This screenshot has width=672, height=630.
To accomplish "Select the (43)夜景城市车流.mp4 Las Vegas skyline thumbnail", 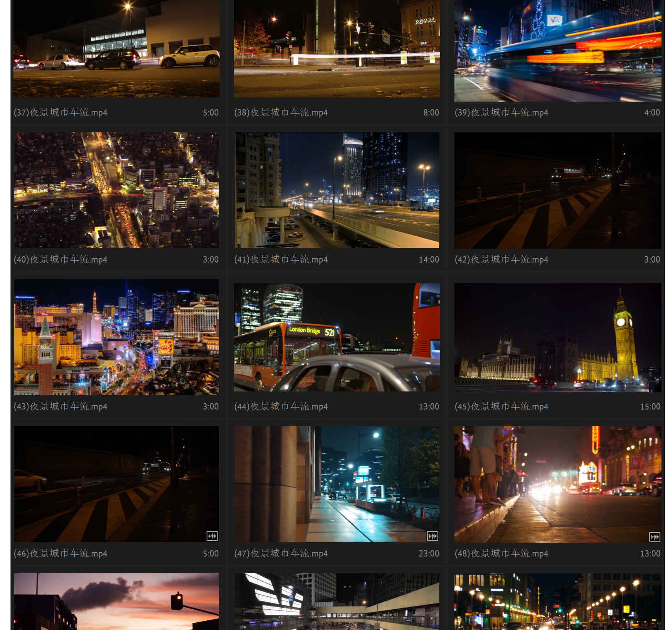I will 116,337.
